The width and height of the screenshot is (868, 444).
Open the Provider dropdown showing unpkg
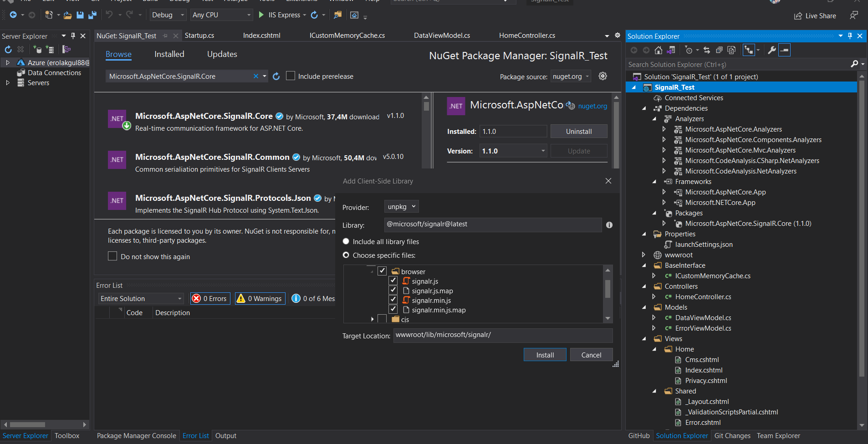click(x=401, y=207)
